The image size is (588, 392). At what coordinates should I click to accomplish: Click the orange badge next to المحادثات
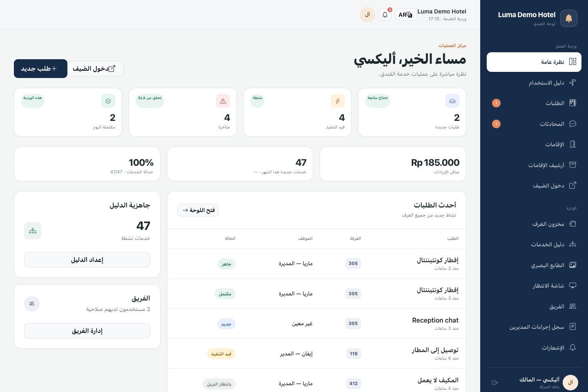496,124
